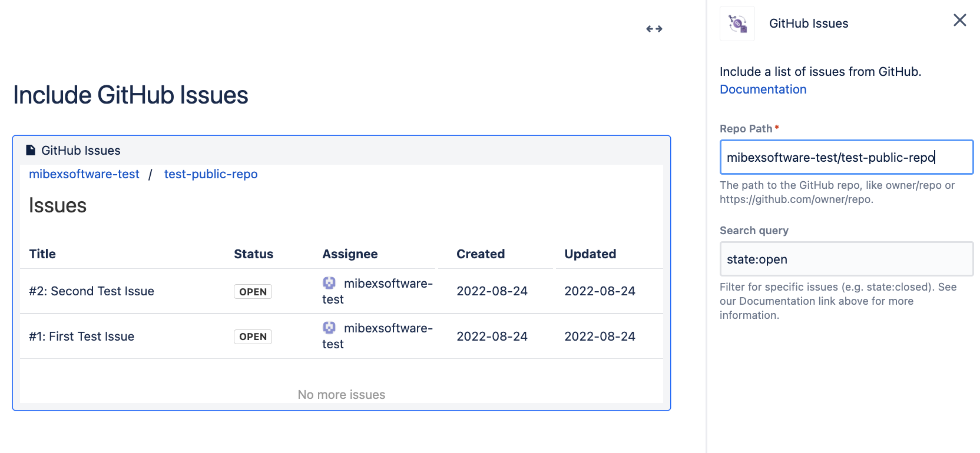Viewport: 980px width, 453px height.
Task: Click OPEN status badge for Second Test Issue
Action: pyautogui.click(x=253, y=292)
